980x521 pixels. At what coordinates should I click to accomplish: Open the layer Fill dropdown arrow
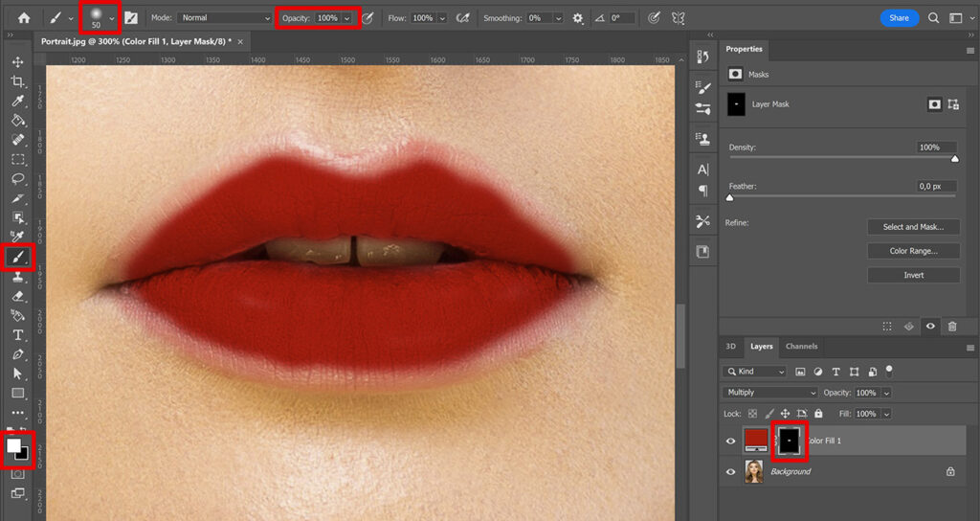point(886,414)
